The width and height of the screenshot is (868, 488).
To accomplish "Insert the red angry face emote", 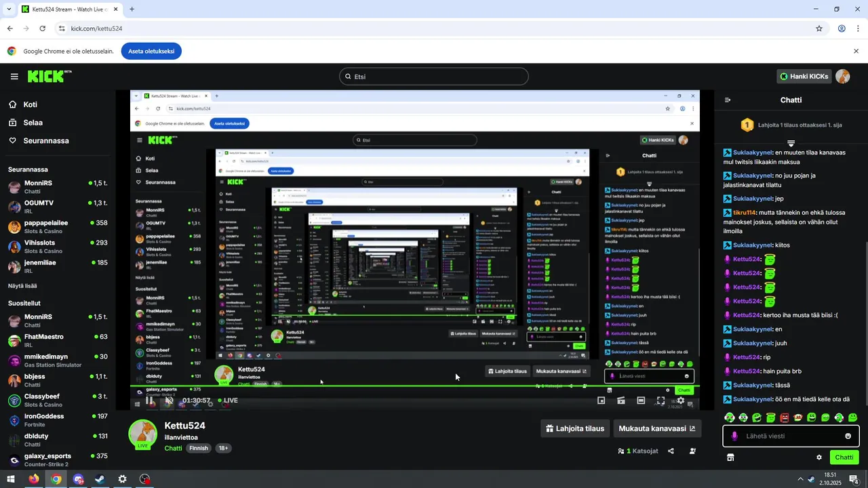I will 785,418.
